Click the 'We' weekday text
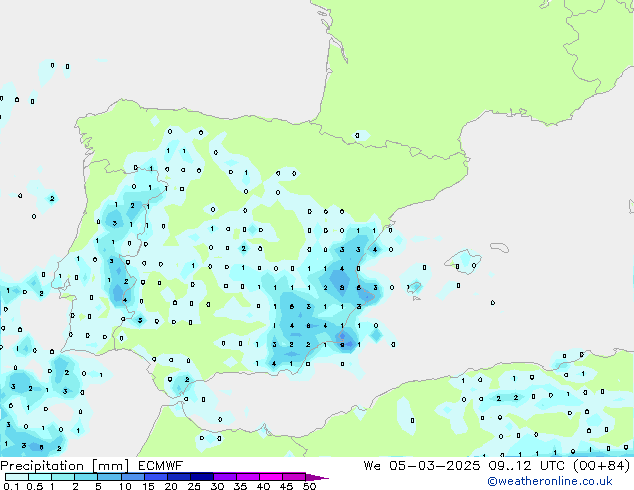This screenshot has width=634, height=490. [372, 466]
